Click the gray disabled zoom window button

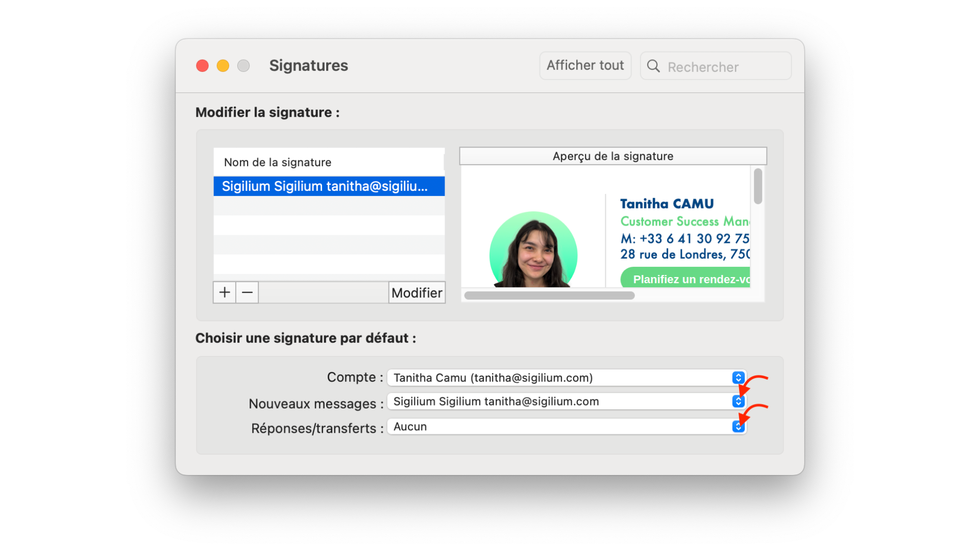pos(243,66)
